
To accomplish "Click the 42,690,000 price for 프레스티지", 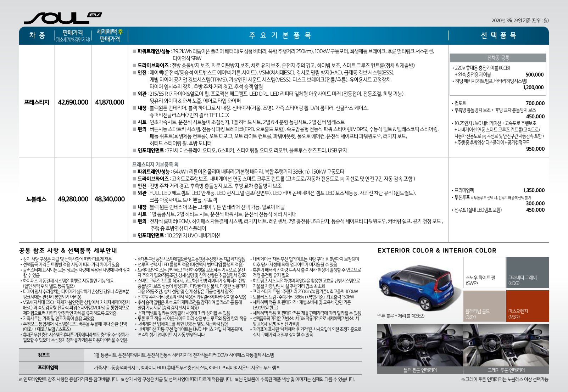I will (73, 102).
